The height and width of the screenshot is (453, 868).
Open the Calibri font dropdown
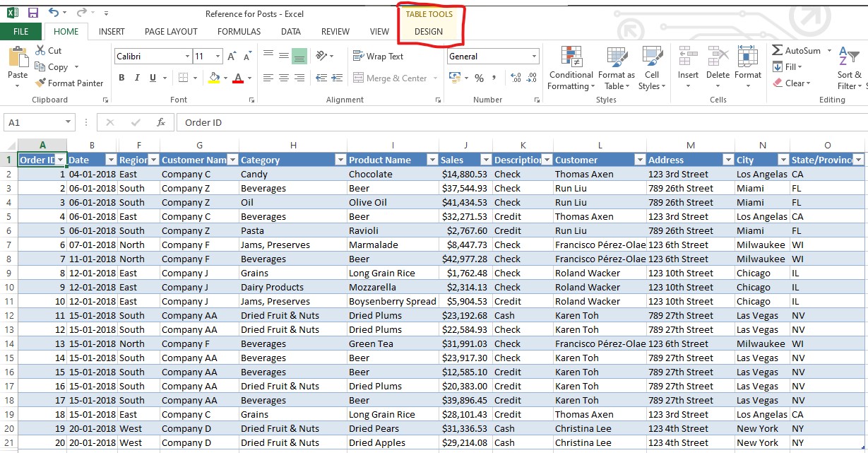click(x=186, y=56)
